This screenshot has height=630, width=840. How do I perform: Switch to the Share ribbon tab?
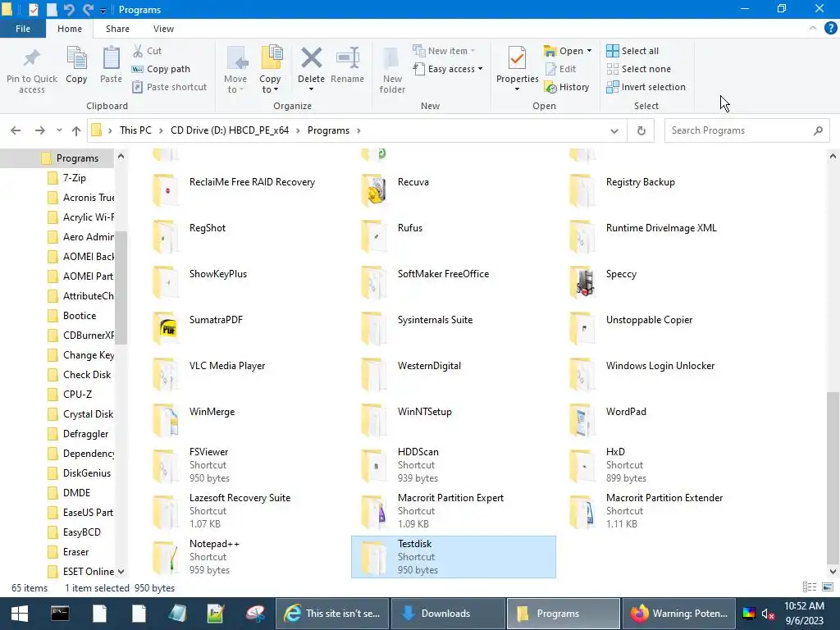coord(117,29)
